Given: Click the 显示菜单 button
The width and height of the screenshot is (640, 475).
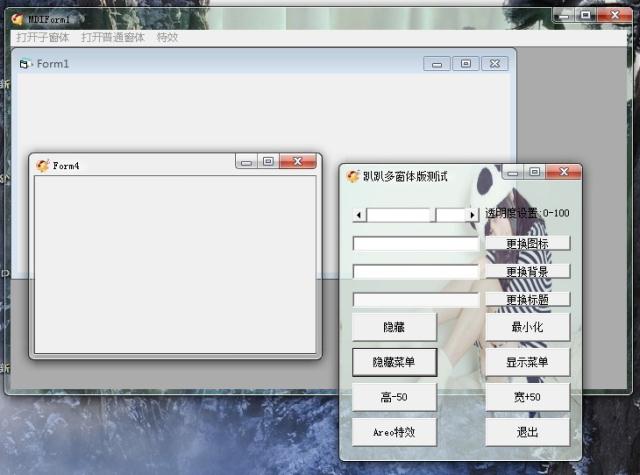Looking at the screenshot, I should [x=527, y=362].
